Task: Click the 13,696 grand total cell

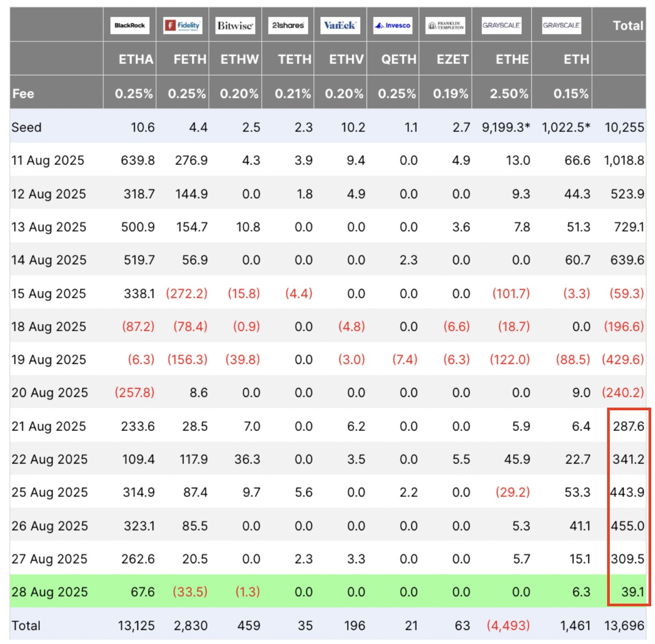Action: [624, 625]
